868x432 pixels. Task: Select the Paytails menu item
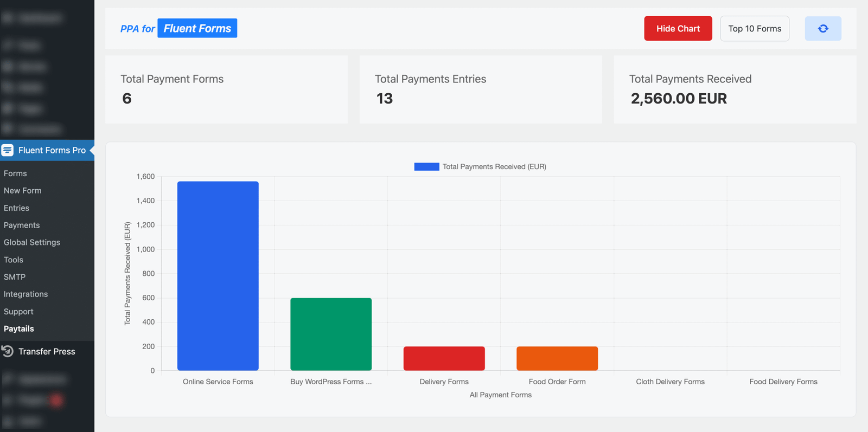point(19,329)
